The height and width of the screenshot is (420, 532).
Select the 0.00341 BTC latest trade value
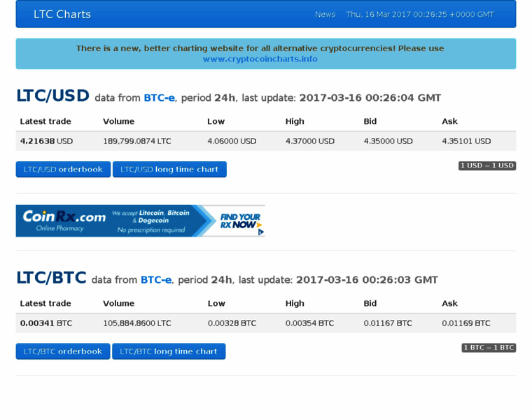click(46, 323)
